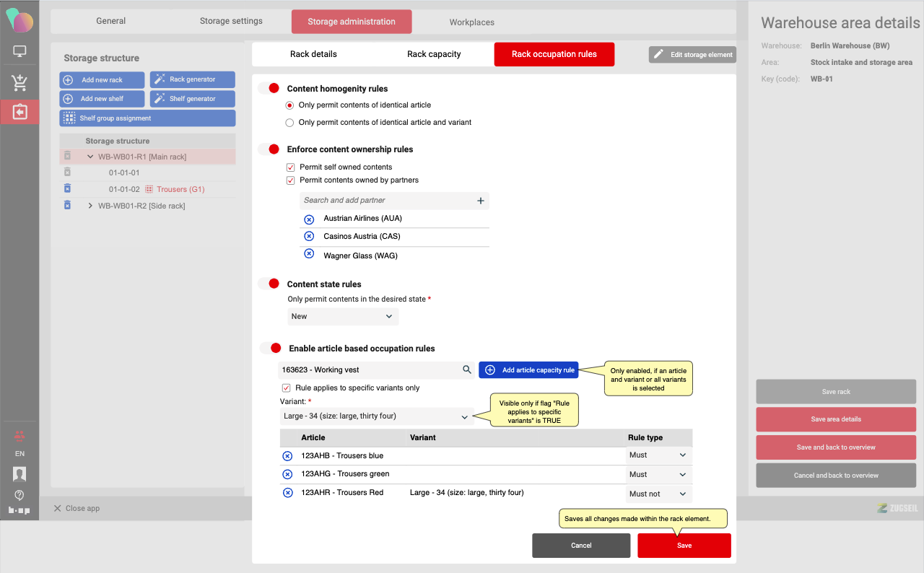Toggle the Content homogenity rules switch
The image size is (924, 573).
269,88
